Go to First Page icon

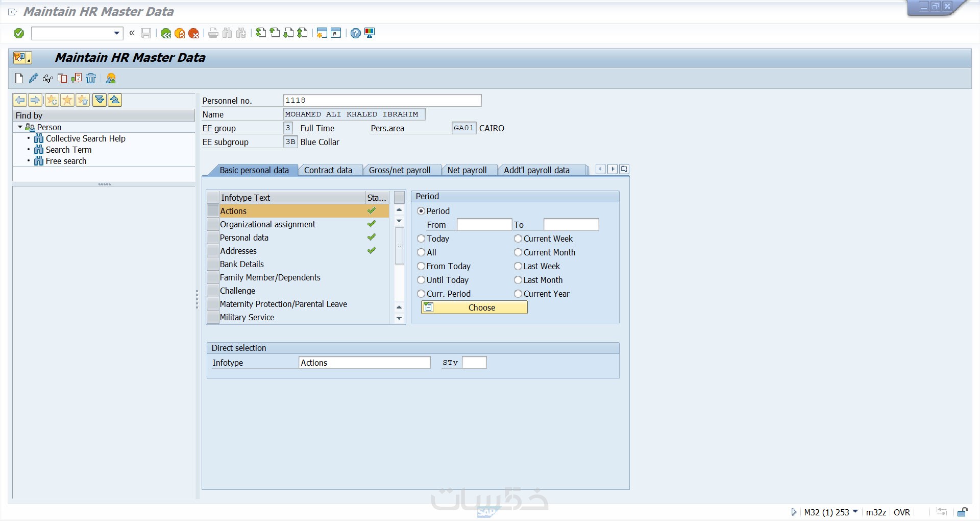[x=261, y=33]
